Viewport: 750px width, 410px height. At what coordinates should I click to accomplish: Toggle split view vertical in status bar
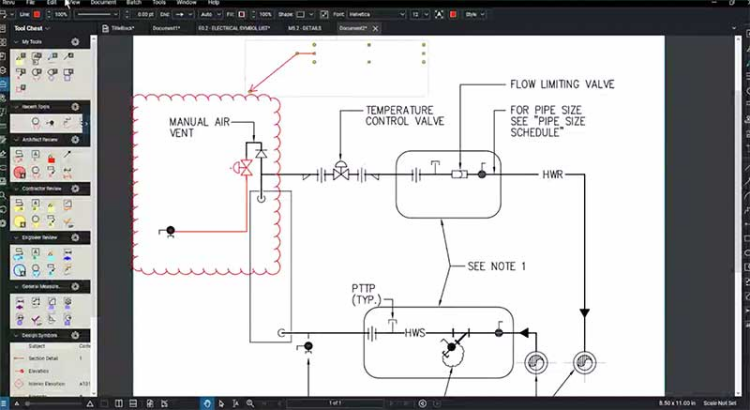tap(119, 404)
